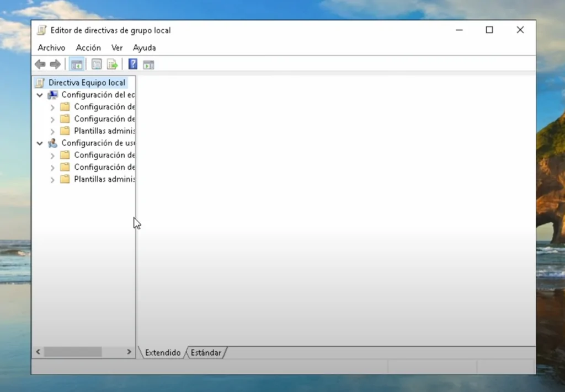Open Help via the question mark icon
Image resolution: width=565 pixels, height=392 pixels.
[x=132, y=64]
